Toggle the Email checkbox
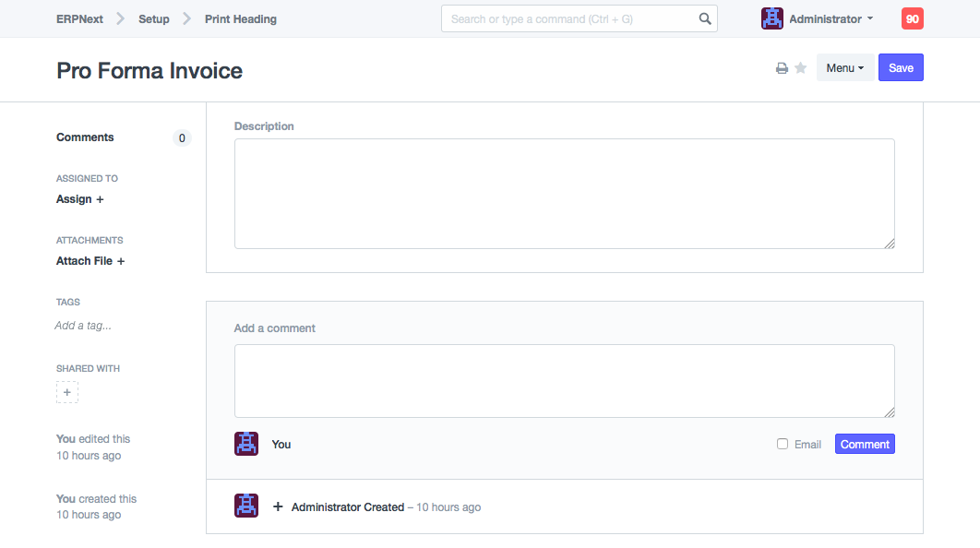 click(x=783, y=444)
